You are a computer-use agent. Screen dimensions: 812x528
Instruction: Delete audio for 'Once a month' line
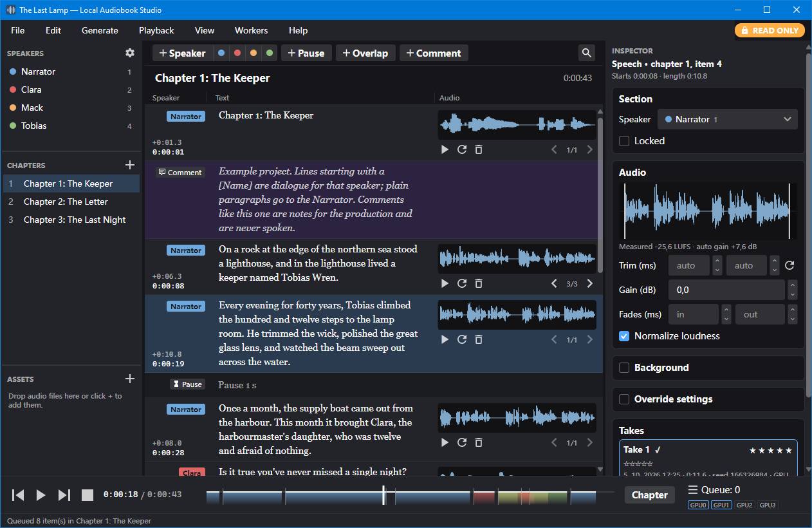(x=479, y=442)
